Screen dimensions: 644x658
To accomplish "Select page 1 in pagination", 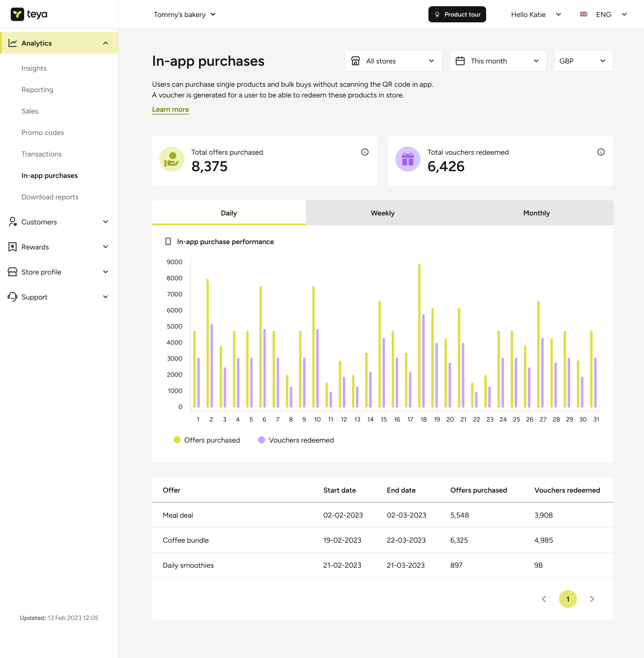I will (x=568, y=599).
